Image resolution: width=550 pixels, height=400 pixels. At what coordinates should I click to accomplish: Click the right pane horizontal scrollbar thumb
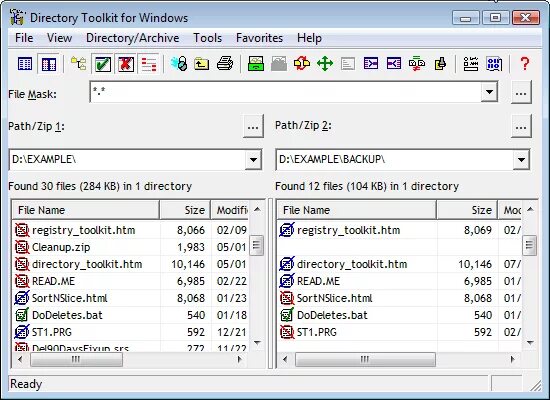tap(365, 359)
